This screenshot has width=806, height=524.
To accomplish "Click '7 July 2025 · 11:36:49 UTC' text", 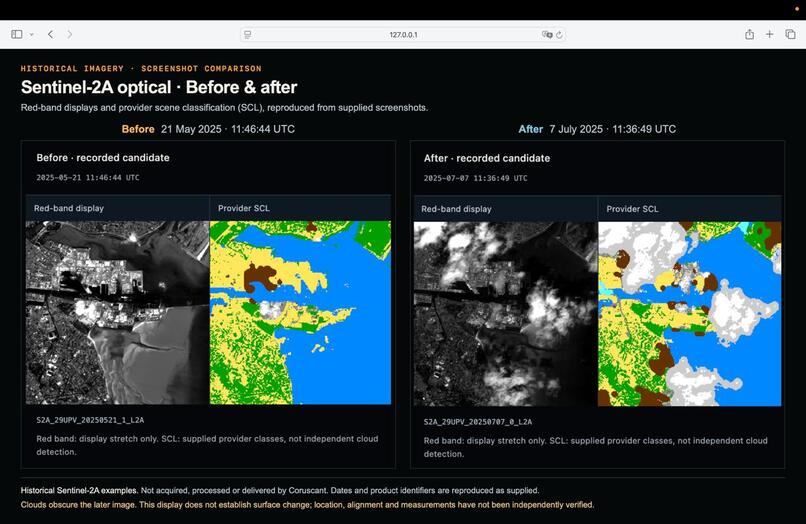I will (x=613, y=129).
